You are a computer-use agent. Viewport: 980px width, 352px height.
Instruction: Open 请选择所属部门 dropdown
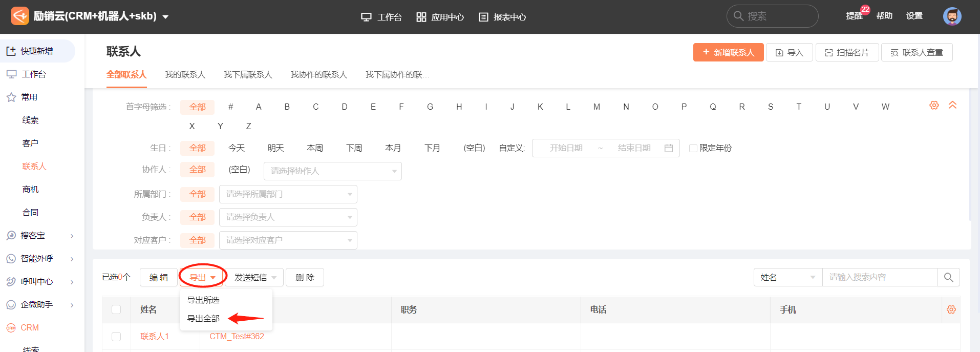[288, 194]
